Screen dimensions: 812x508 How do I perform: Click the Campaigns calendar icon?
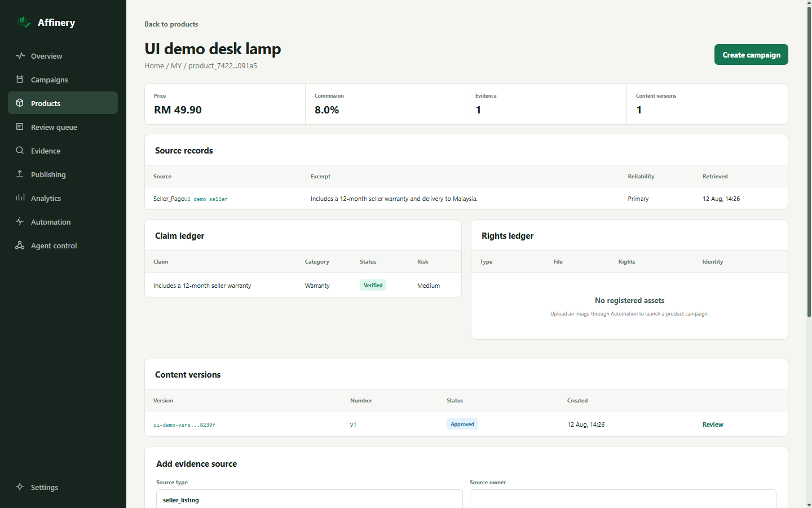tap(20, 80)
